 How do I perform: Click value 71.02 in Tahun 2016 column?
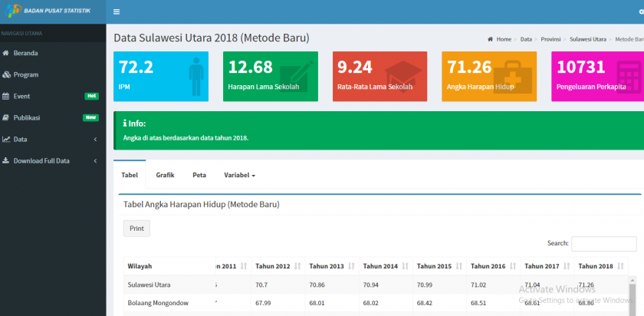[479, 285]
